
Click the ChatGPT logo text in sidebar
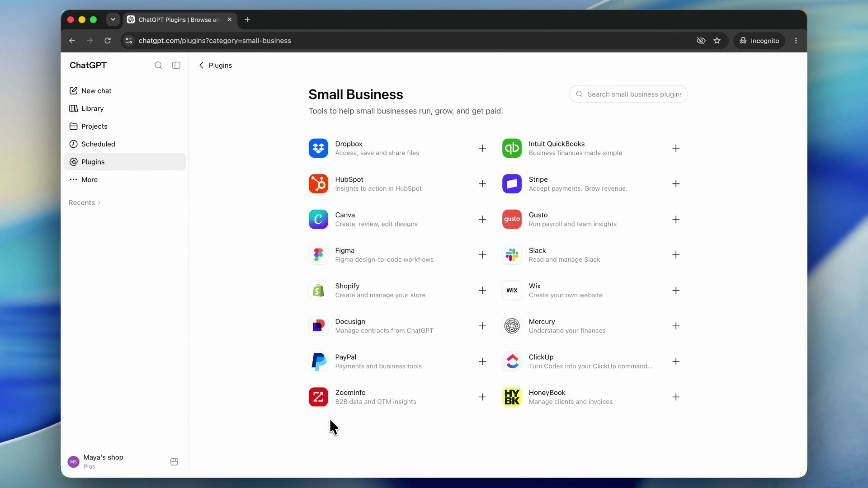coord(88,66)
